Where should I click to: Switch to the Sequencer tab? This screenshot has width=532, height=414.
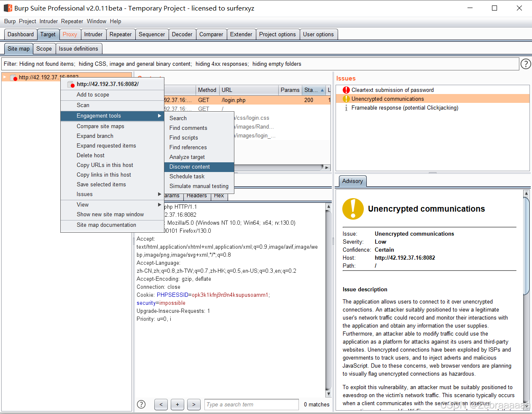click(x=152, y=35)
